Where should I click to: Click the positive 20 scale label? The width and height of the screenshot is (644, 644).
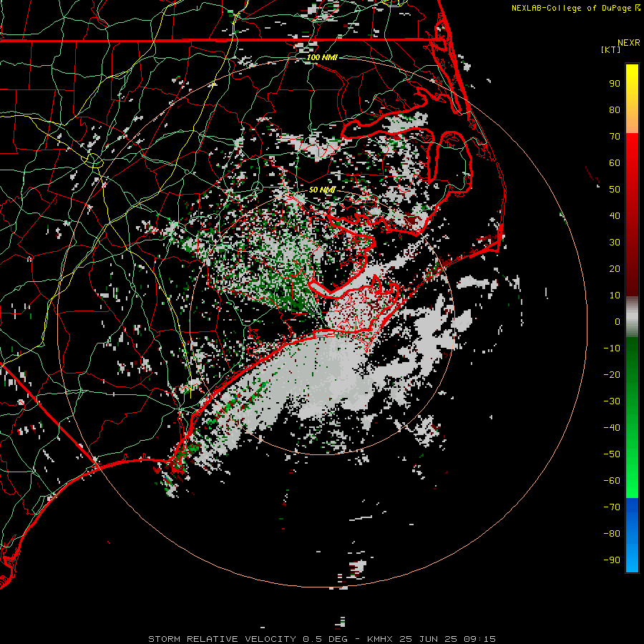click(615, 269)
